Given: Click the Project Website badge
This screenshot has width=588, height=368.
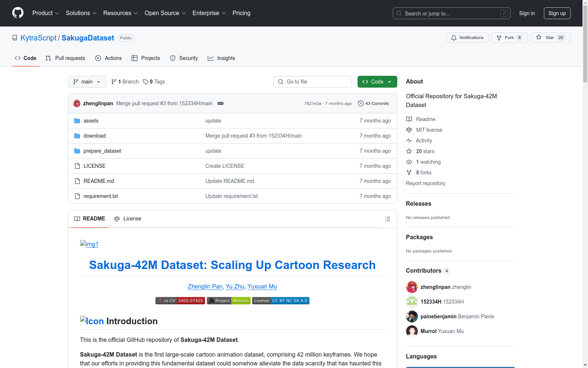Looking at the screenshot, I should pyautogui.click(x=229, y=301).
